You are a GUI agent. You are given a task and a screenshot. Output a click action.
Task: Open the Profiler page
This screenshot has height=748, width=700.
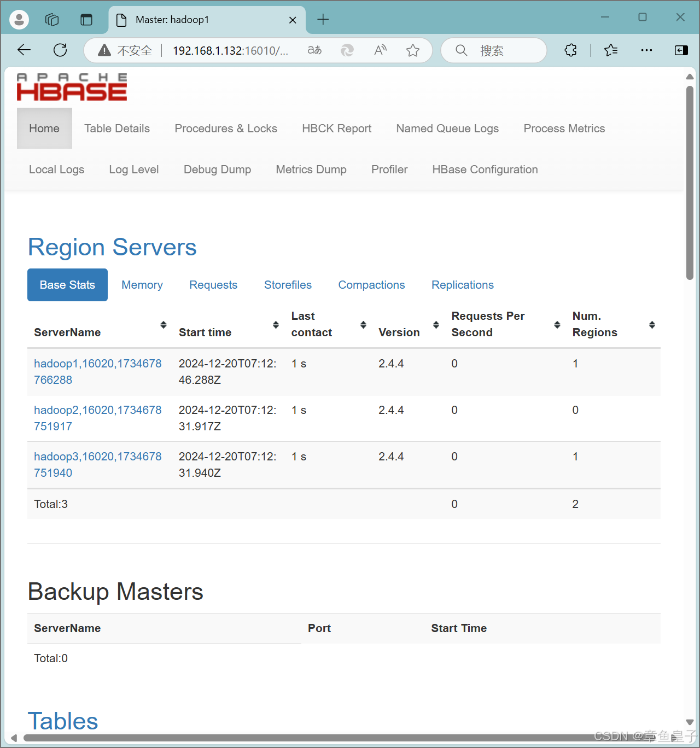point(389,170)
